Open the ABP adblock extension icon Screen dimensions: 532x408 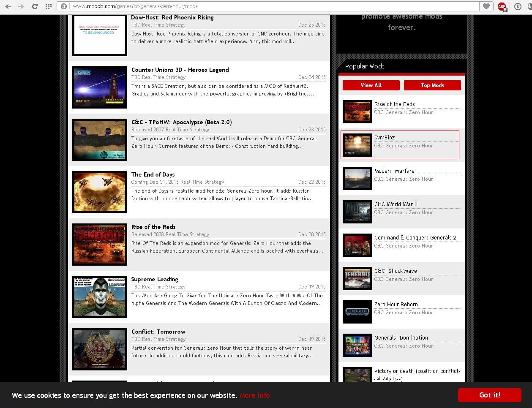[x=502, y=7]
